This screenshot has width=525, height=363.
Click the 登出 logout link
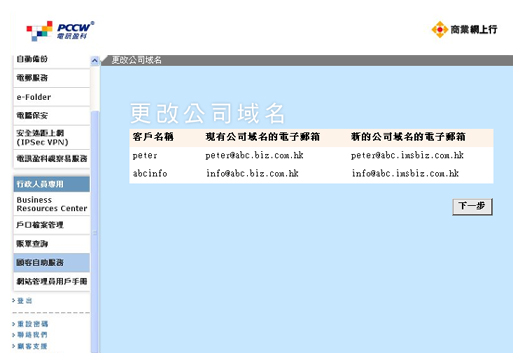(24, 301)
